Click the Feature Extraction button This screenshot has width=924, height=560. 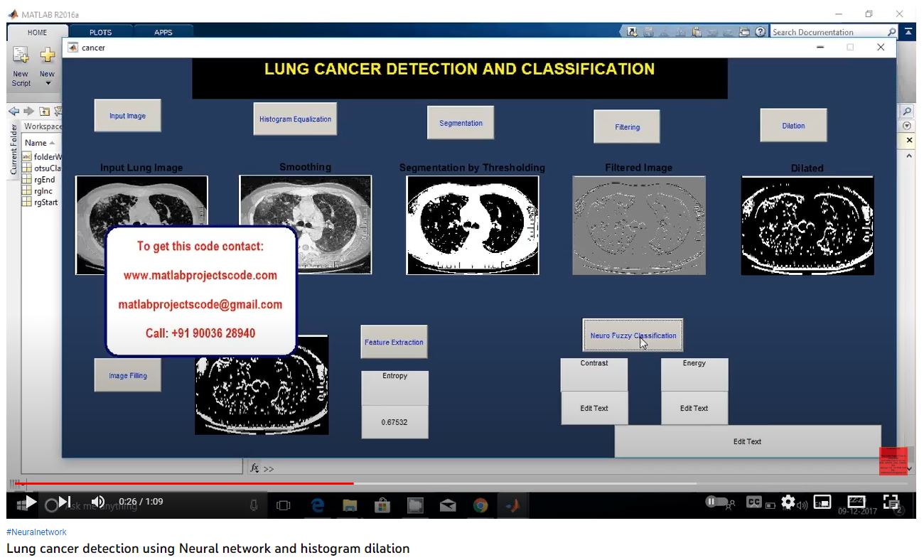[x=394, y=342]
